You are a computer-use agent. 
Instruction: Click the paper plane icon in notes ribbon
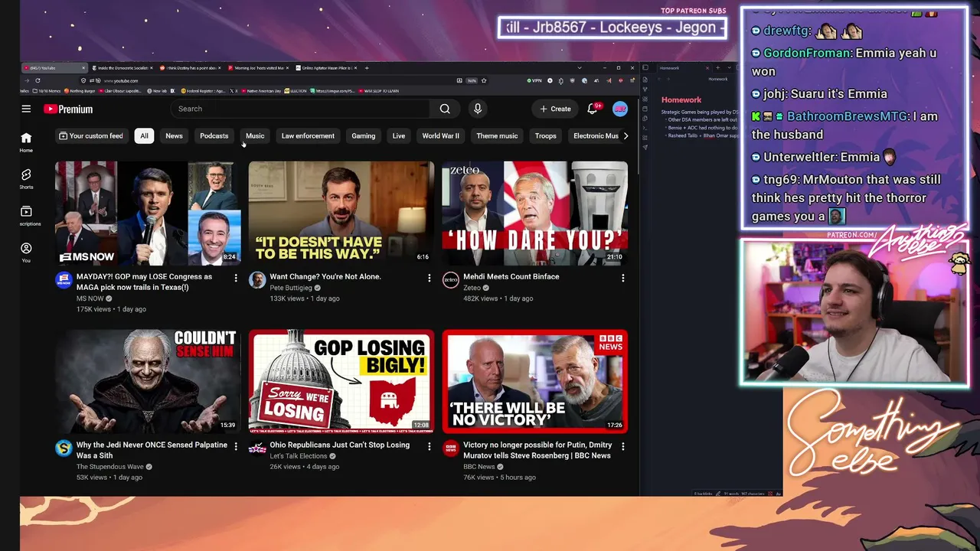[x=645, y=147]
